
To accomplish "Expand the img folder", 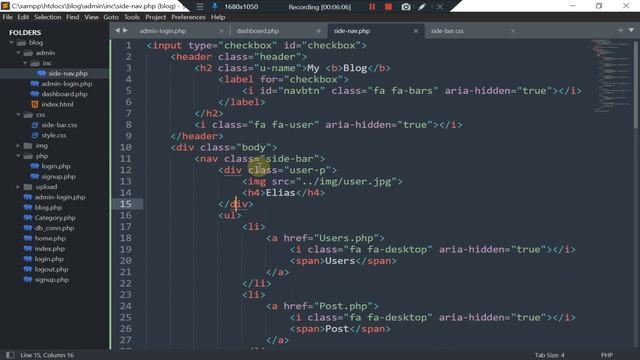I will coord(18,146).
